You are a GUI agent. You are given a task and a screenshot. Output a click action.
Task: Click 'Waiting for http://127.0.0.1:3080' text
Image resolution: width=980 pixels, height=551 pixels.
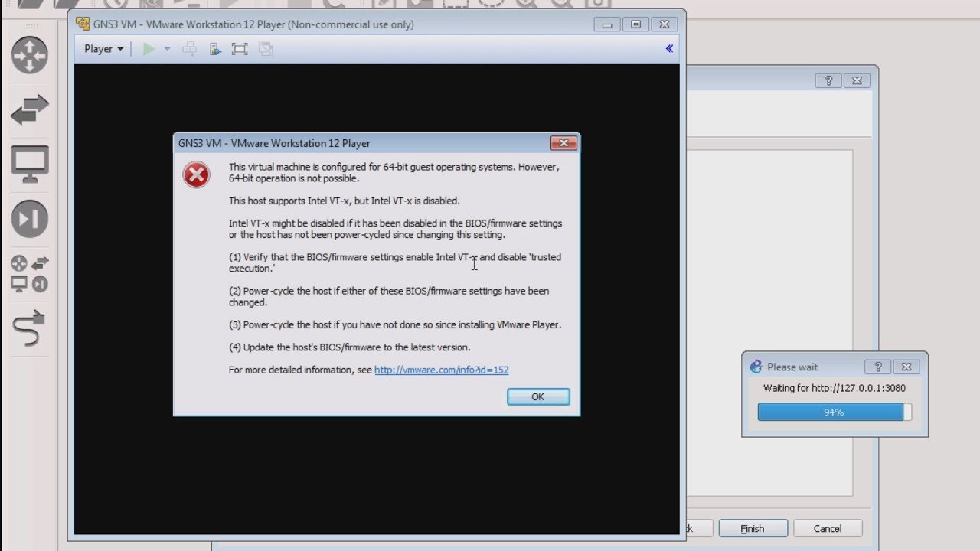(x=835, y=388)
